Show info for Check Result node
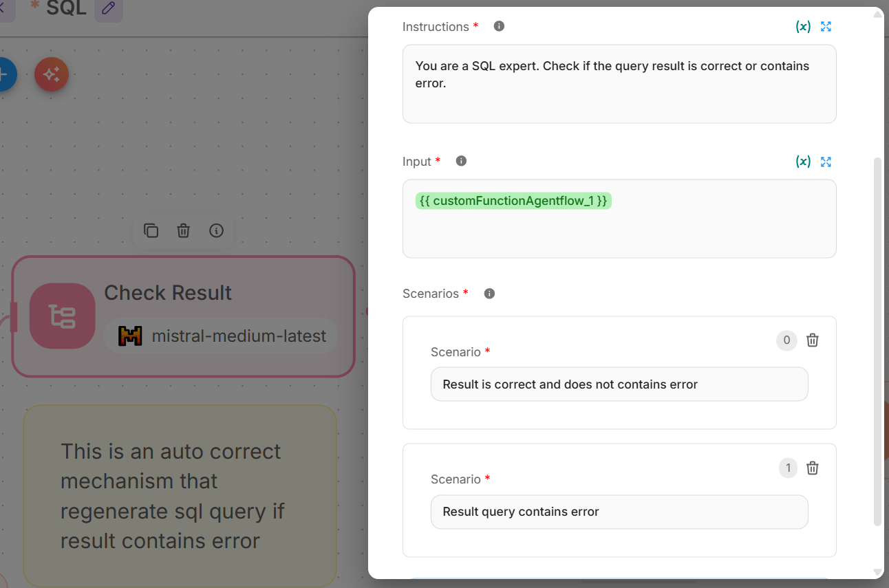The height and width of the screenshot is (588, 889). [216, 231]
